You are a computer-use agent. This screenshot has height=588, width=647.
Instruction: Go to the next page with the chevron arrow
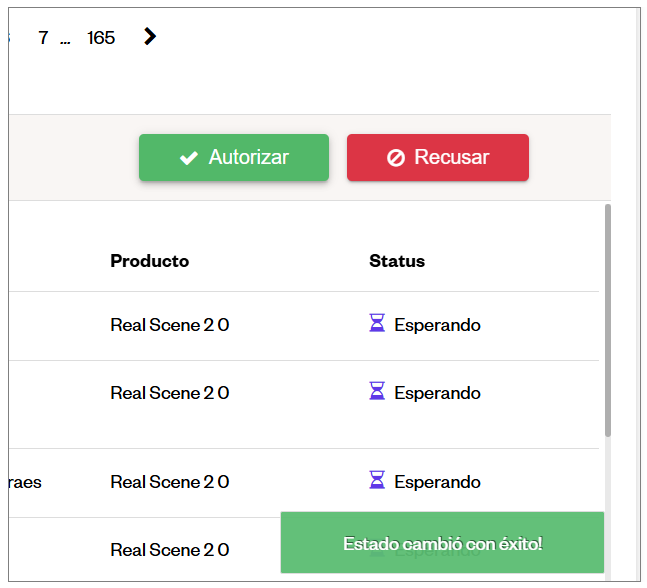[x=150, y=37]
